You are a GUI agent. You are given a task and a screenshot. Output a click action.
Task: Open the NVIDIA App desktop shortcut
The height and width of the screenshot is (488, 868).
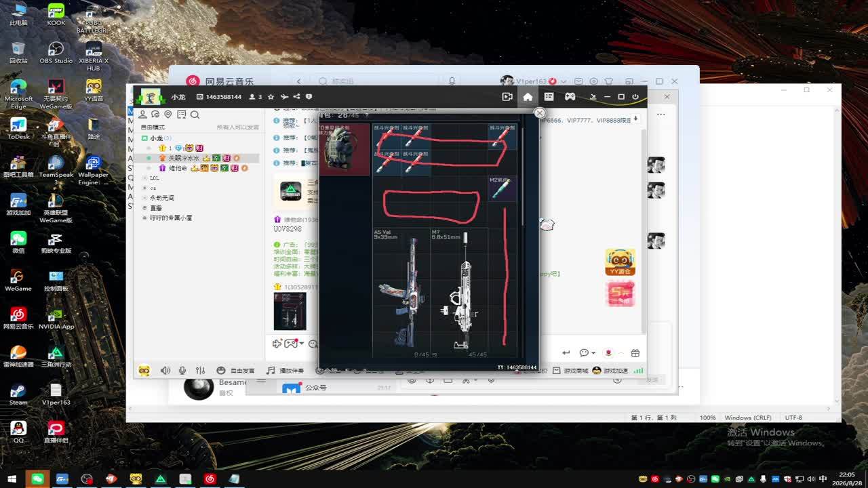[x=56, y=319]
